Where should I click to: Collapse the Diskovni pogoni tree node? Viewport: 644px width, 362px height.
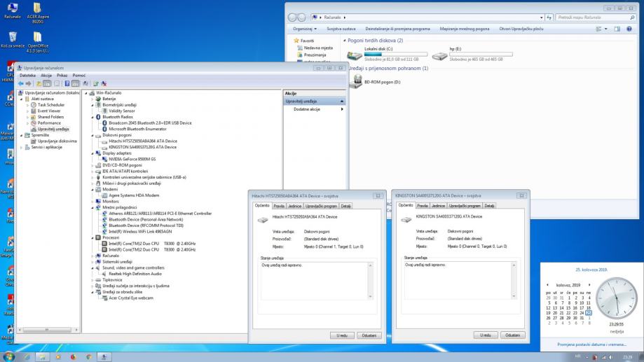click(93, 135)
